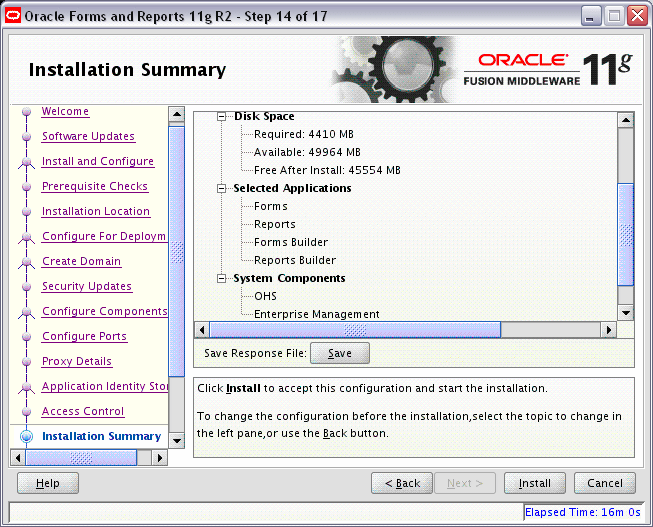Go to Installation Location step
Viewport: 653px width, 527px height.
96,212
